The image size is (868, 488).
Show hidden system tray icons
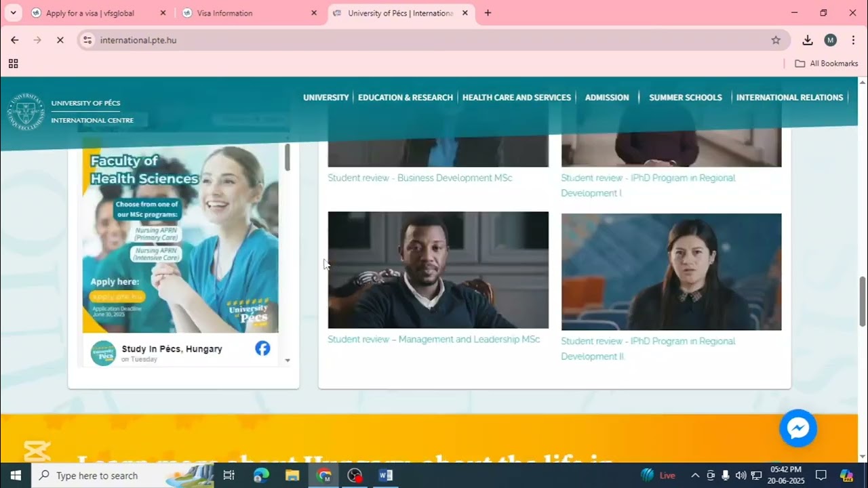point(695,475)
